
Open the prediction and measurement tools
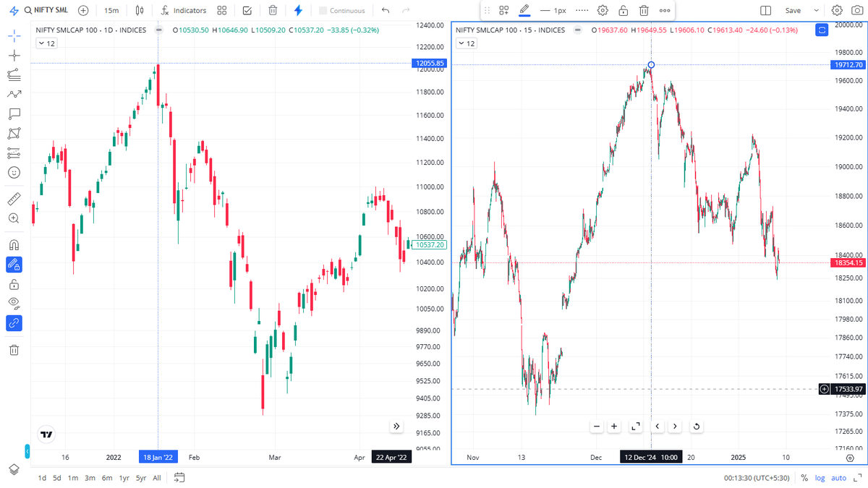[14, 153]
